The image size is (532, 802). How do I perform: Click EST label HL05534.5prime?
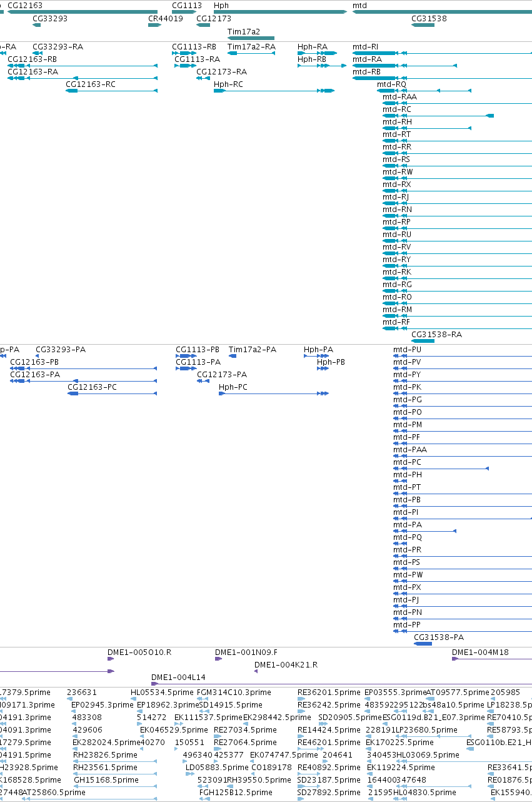point(163,693)
